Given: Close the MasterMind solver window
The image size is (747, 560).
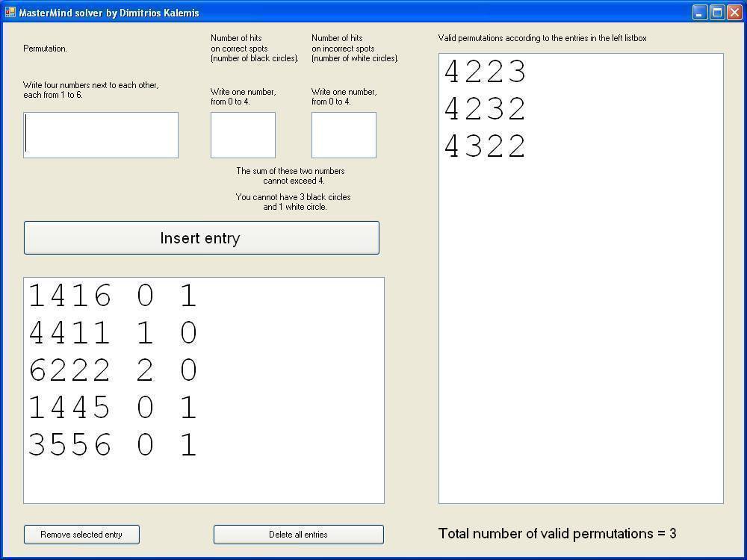Looking at the screenshot, I should coord(734,13).
